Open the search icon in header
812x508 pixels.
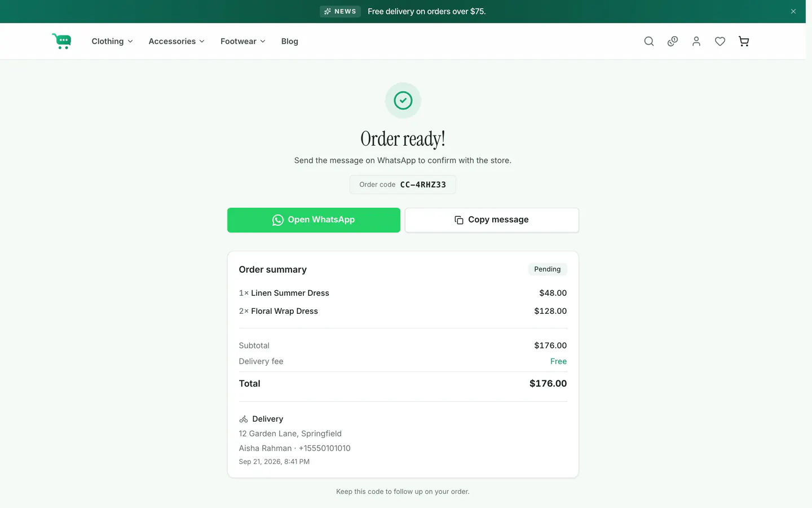[649, 41]
